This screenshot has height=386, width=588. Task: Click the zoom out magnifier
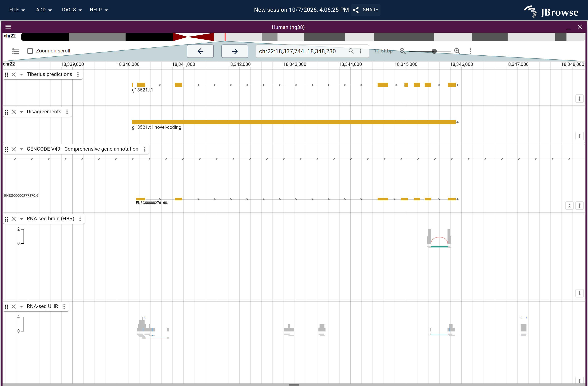(x=403, y=51)
